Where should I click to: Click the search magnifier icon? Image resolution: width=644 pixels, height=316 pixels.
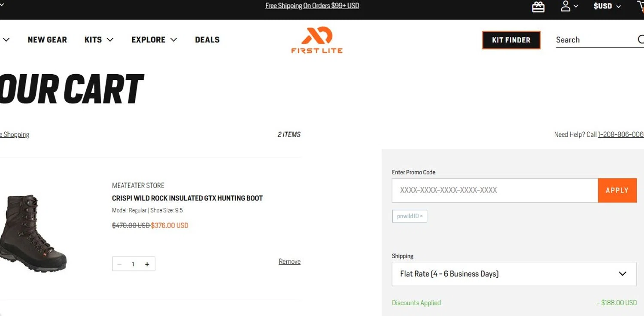click(641, 39)
